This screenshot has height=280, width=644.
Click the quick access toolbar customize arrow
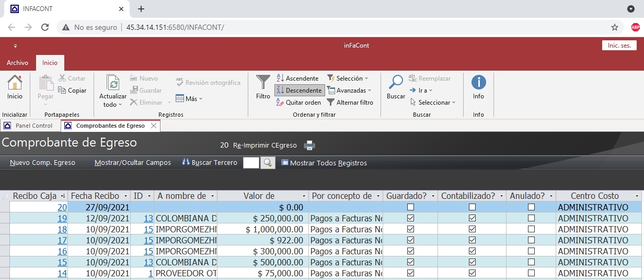(15, 46)
